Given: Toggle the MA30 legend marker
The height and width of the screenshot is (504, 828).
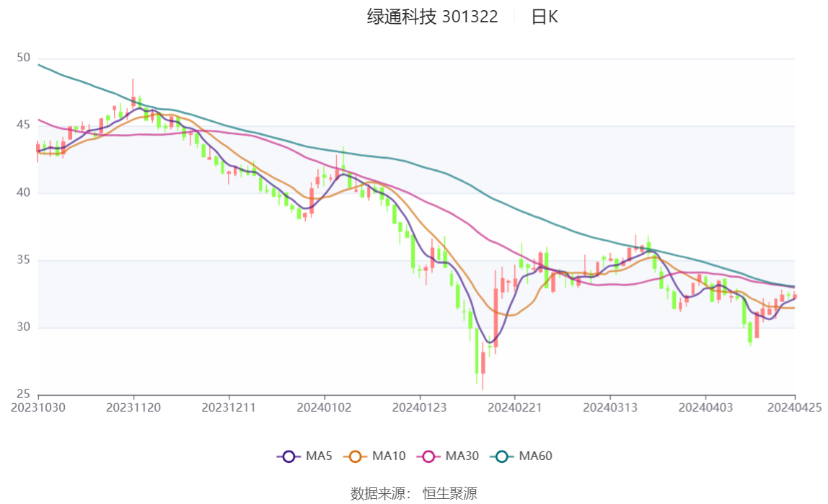Looking at the screenshot, I should [428, 456].
